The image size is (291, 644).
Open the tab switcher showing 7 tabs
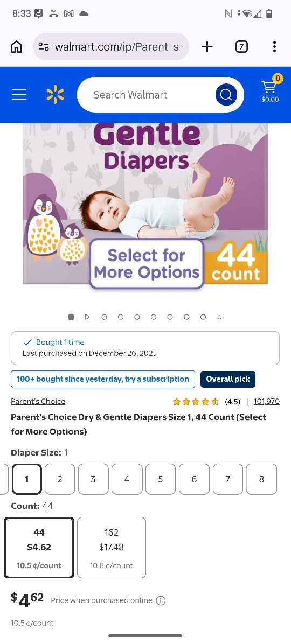[241, 47]
